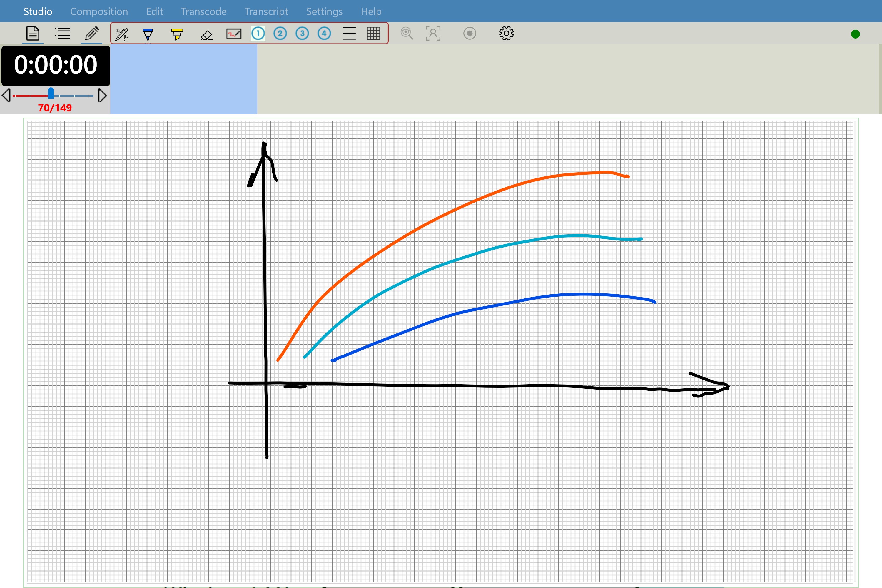Open the settings gear icon
This screenshot has height=588, width=882.
506,34
